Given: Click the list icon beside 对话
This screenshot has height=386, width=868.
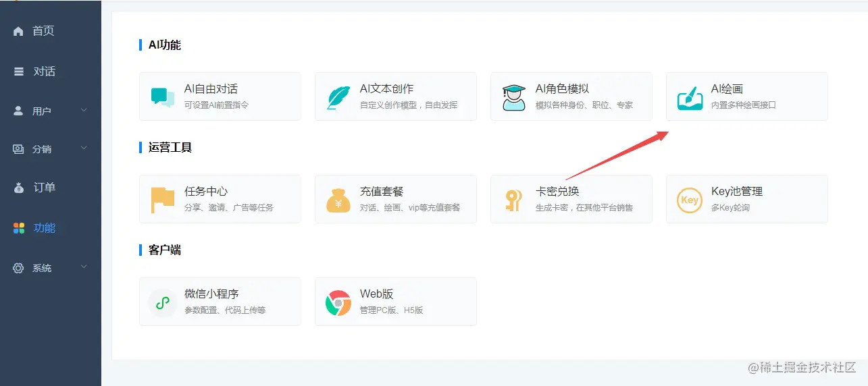Looking at the screenshot, I should tap(18, 72).
